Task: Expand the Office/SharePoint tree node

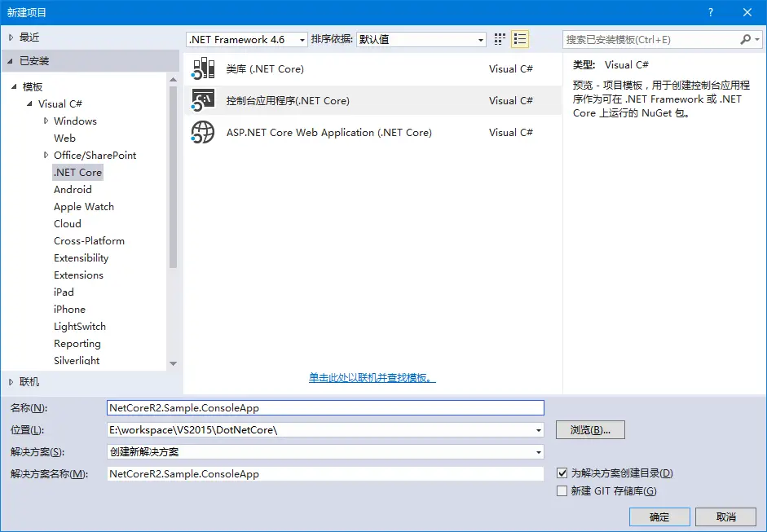Action: pos(46,155)
